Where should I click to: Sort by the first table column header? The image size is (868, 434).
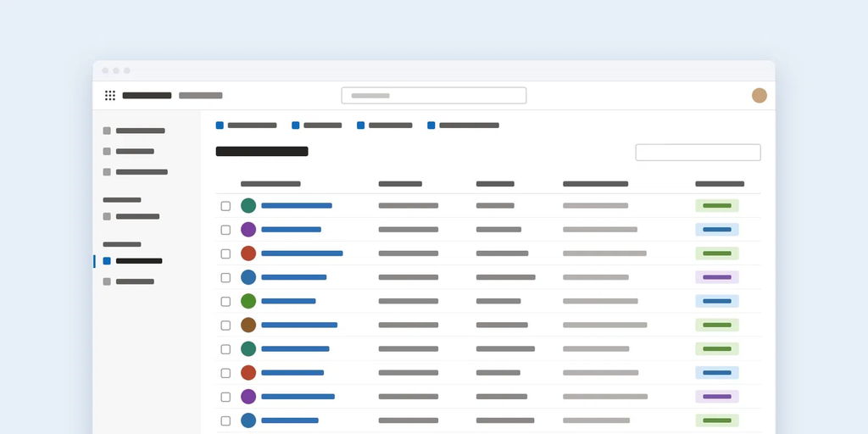click(270, 184)
